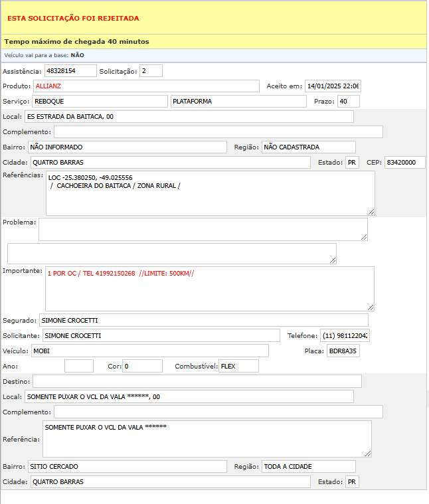Click the Região field TODA A CIDADE

click(x=309, y=466)
